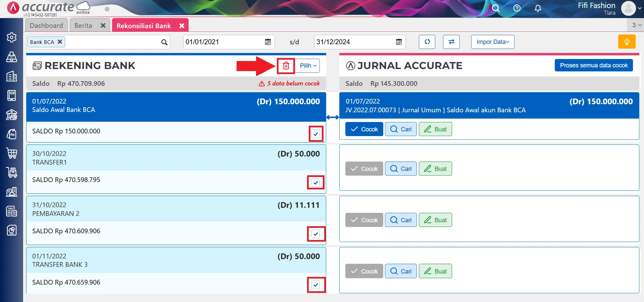Open the Impor Data dropdown
The image size is (644, 302).
[492, 42]
